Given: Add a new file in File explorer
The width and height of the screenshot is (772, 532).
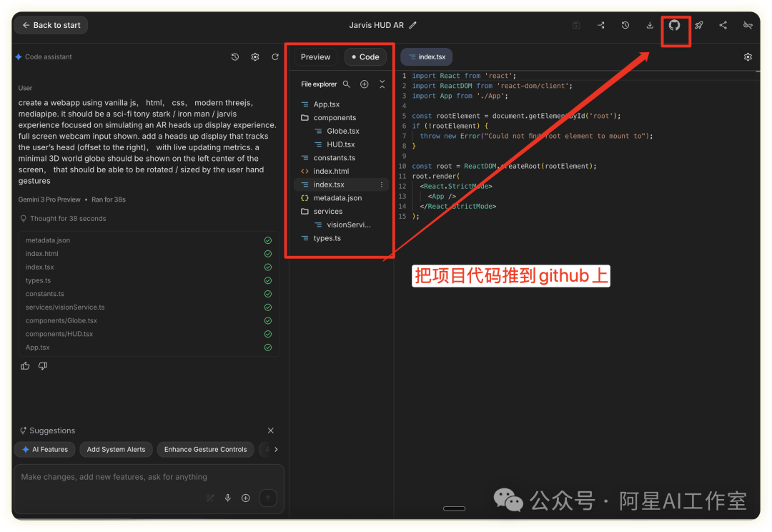Looking at the screenshot, I should (x=365, y=84).
